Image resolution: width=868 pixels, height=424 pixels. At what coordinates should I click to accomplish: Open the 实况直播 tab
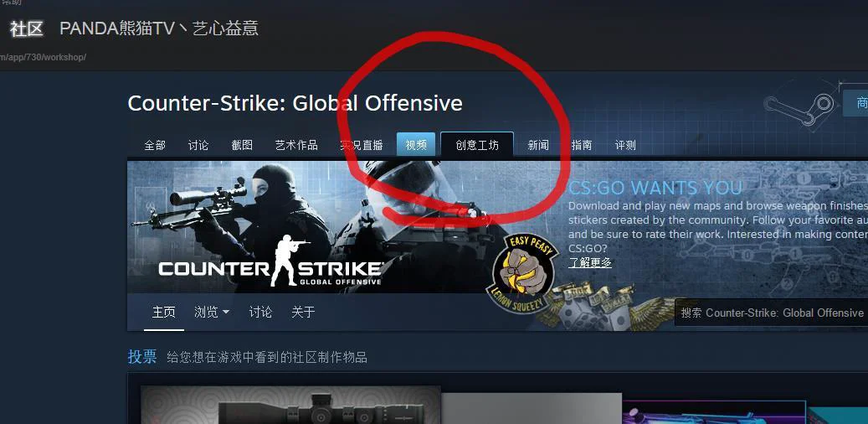click(x=362, y=145)
